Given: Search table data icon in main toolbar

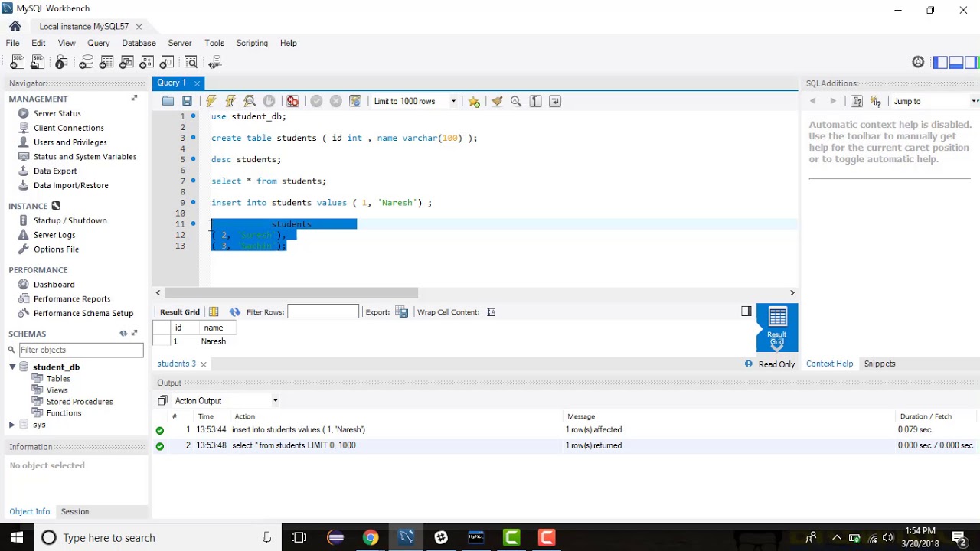Looking at the screenshot, I should coord(191,62).
